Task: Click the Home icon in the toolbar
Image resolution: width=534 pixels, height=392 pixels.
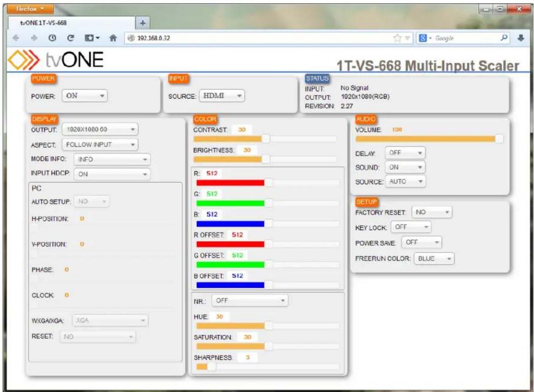Action: point(113,38)
